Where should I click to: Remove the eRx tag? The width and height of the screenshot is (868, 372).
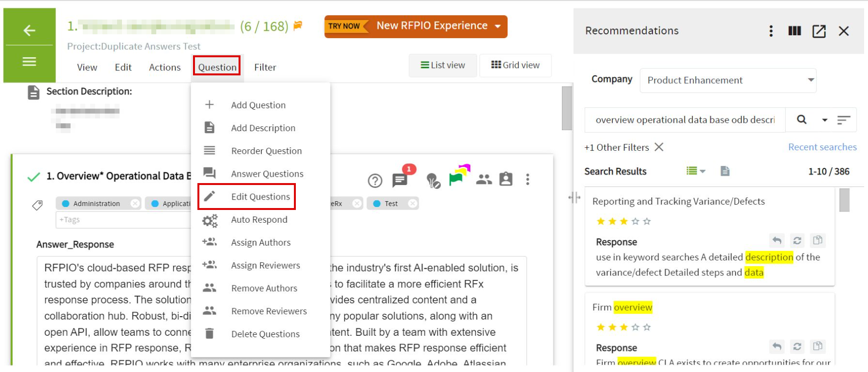pos(357,203)
